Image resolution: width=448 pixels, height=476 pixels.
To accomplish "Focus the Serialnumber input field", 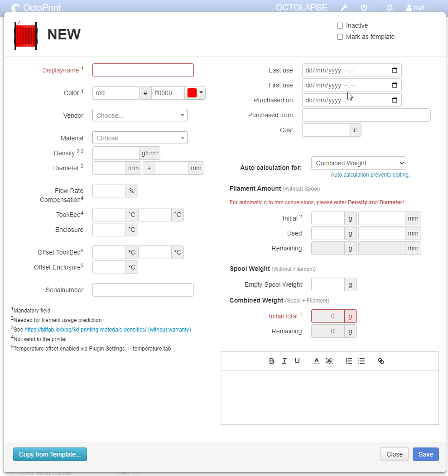I will pyautogui.click(x=143, y=289).
